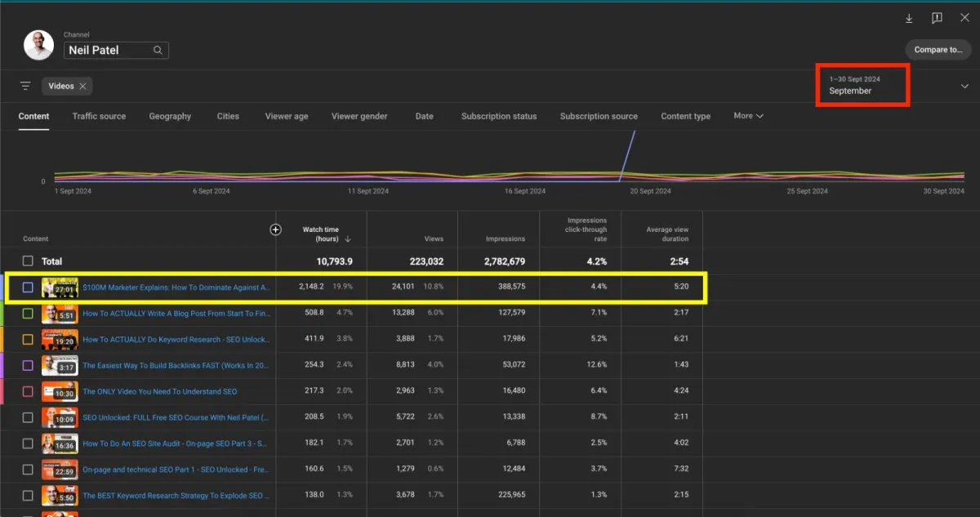The image size is (980, 517).
Task: Expand the More tabs dropdown
Action: click(748, 116)
